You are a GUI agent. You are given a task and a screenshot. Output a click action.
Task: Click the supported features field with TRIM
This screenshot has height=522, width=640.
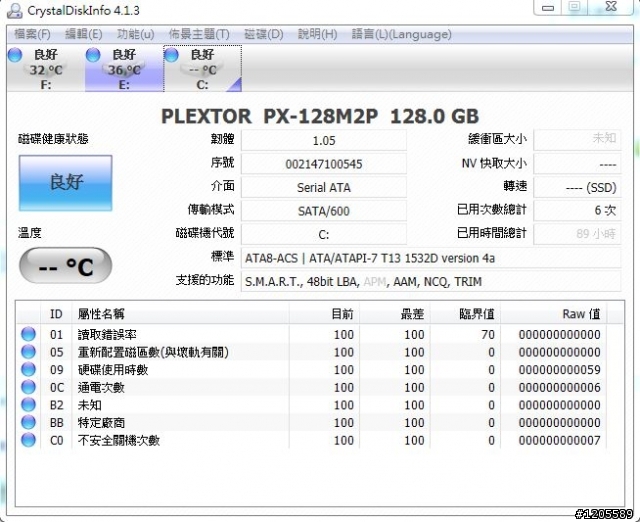(x=431, y=282)
